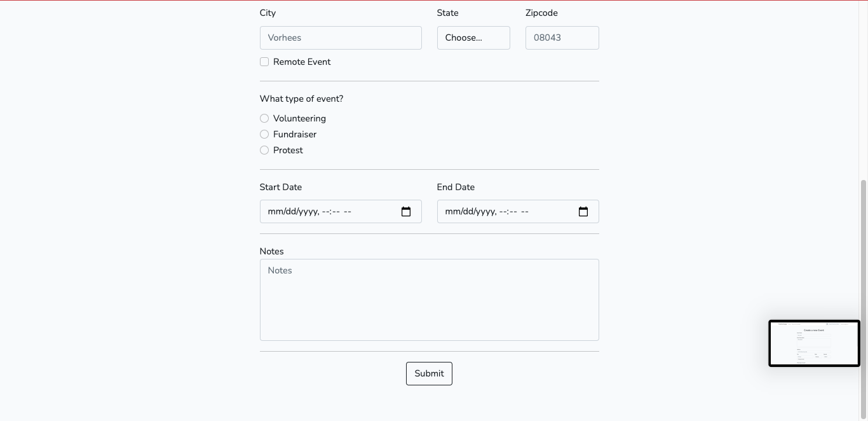Focus the City input field

point(341,38)
